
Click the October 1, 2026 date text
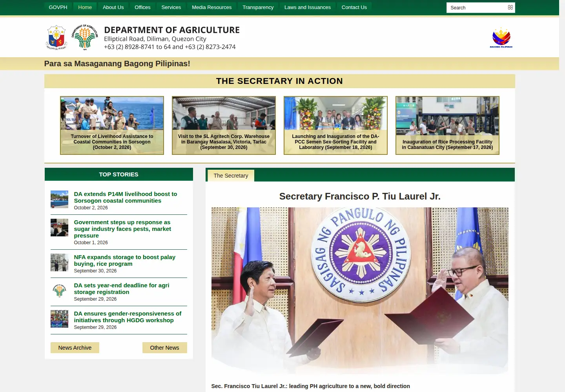click(91, 243)
